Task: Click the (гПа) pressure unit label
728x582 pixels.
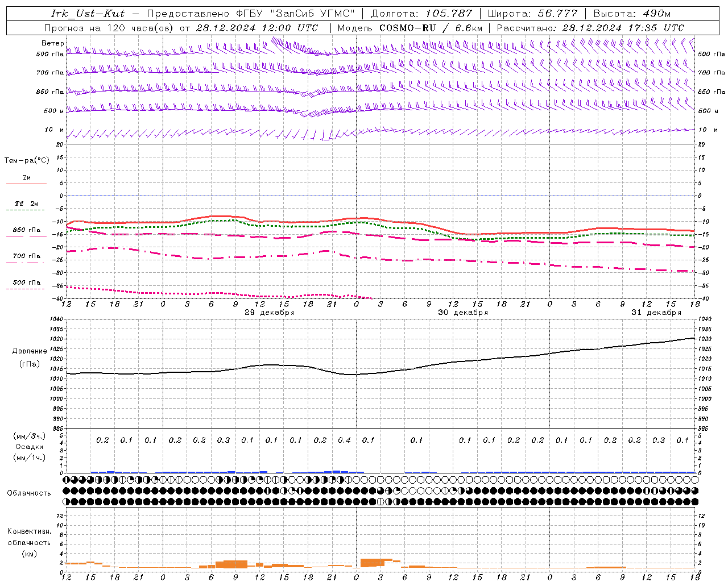Action: click(x=30, y=364)
